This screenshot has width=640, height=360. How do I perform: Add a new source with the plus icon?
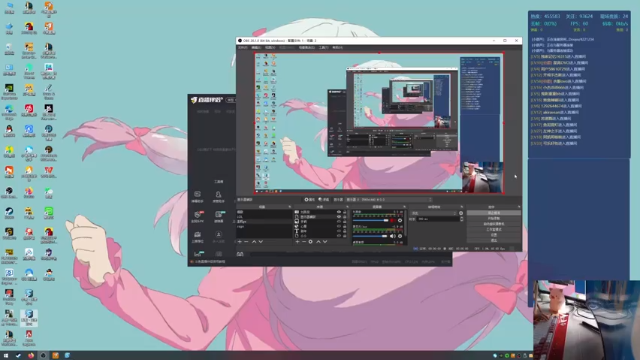tap(297, 242)
